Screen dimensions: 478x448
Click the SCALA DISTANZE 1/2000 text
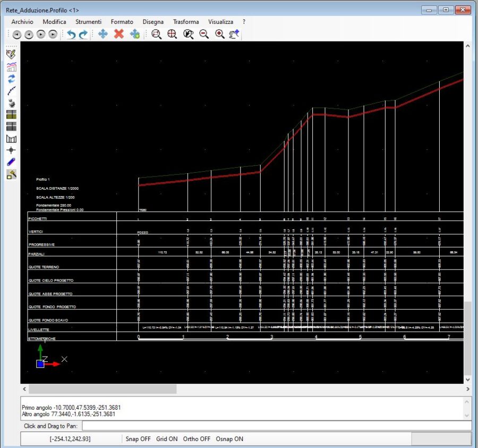[57, 189]
